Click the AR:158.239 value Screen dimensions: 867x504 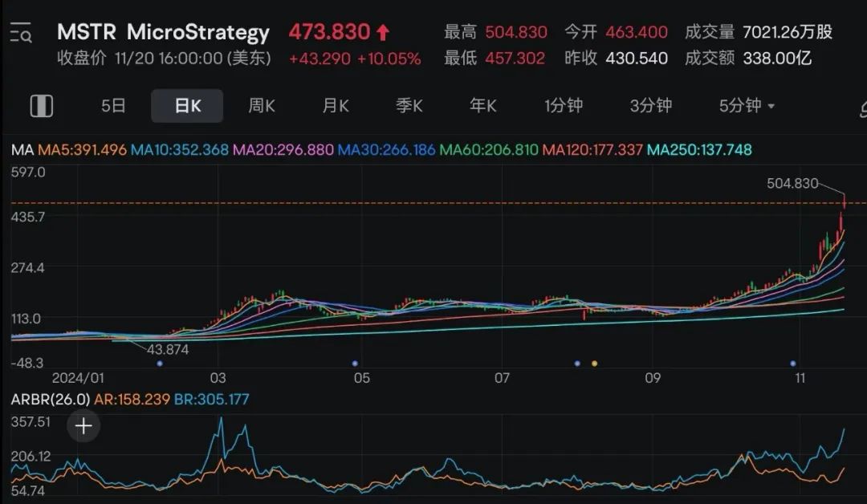(132, 399)
